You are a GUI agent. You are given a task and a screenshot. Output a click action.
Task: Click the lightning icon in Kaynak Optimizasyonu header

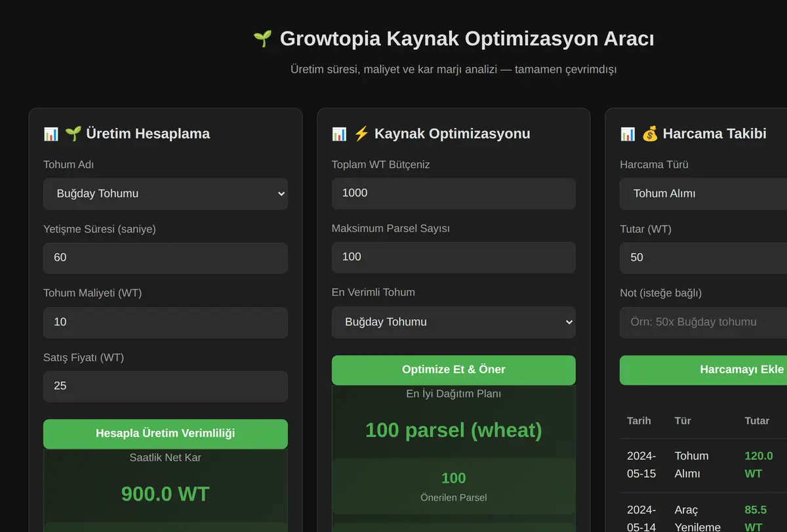[361, 134]
